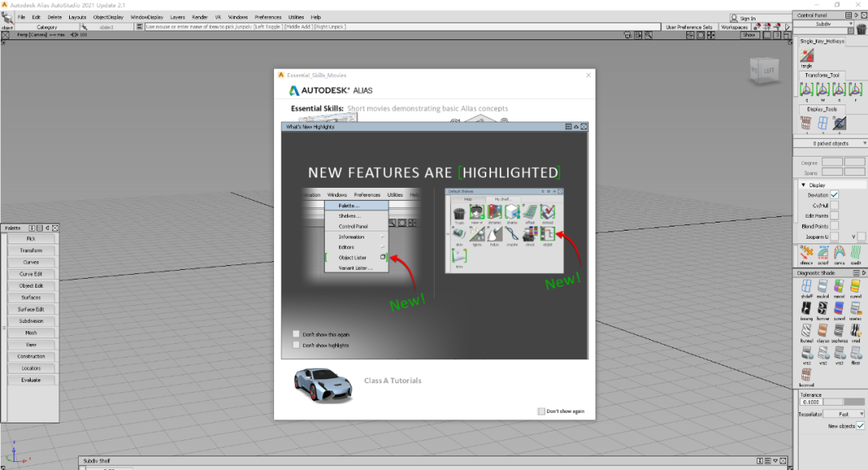
Task: Click the user icon beside Sign In
Action: click(x=734, y=18)
